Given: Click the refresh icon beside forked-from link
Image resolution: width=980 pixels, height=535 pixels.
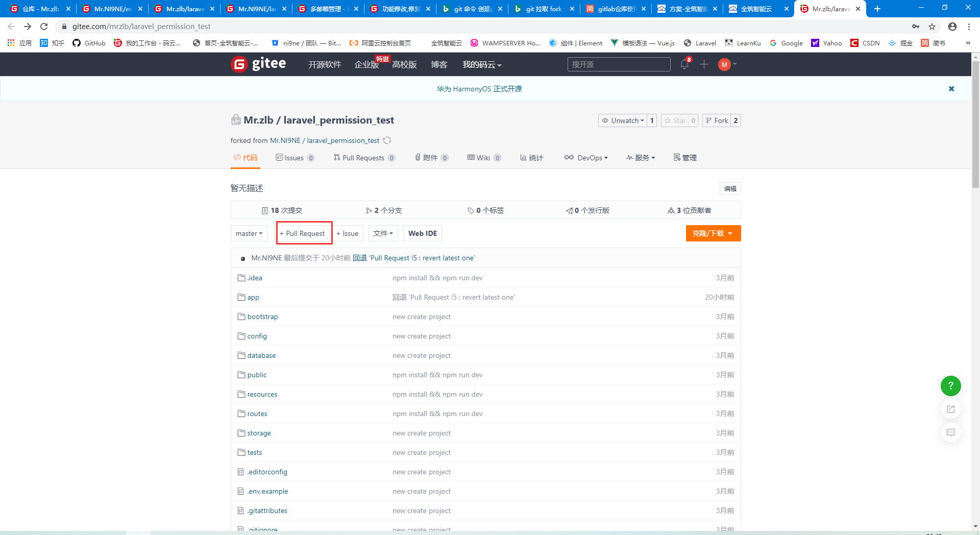Looking at the screenshot, I should coord(387,140).
